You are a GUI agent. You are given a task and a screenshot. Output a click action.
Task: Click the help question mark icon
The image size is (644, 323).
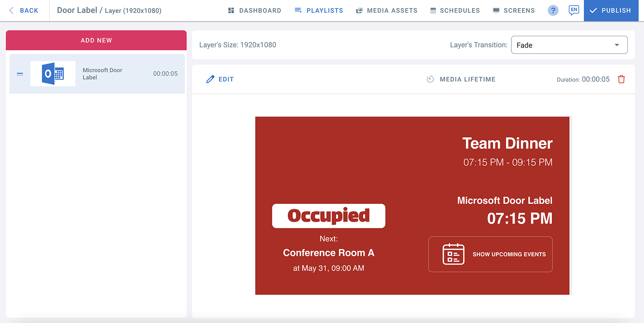point(553,11)
